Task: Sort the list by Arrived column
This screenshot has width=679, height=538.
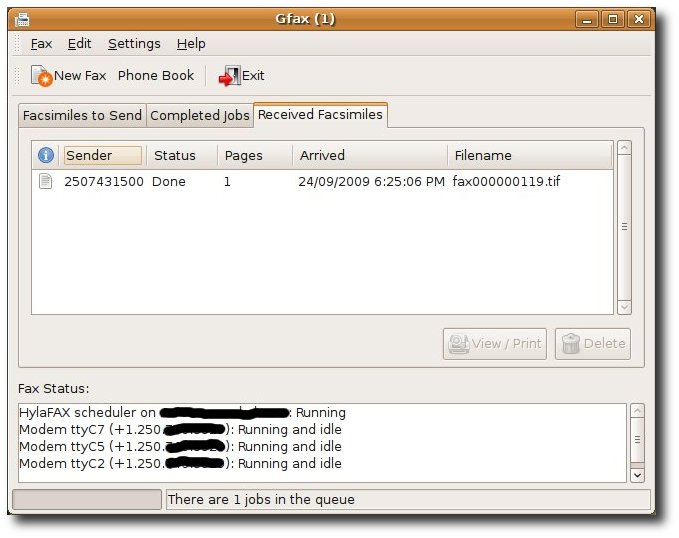Action: tap(370, 156)
